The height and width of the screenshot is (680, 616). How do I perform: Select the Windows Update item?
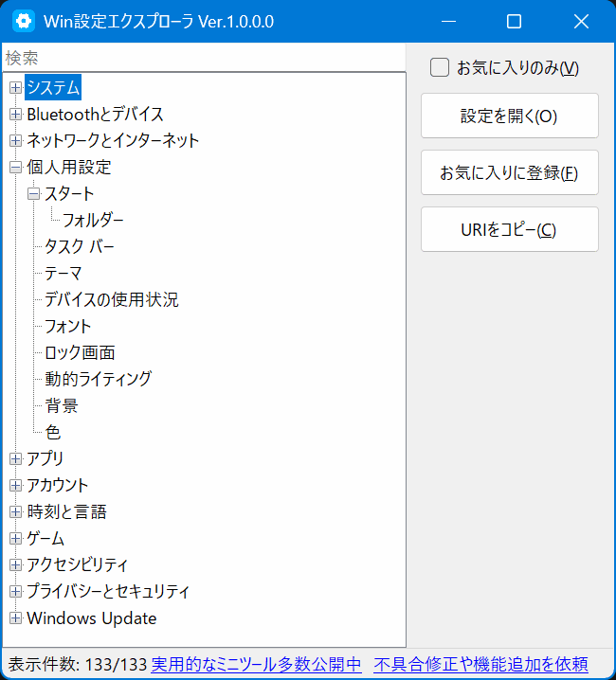click(x=92, y=618)
